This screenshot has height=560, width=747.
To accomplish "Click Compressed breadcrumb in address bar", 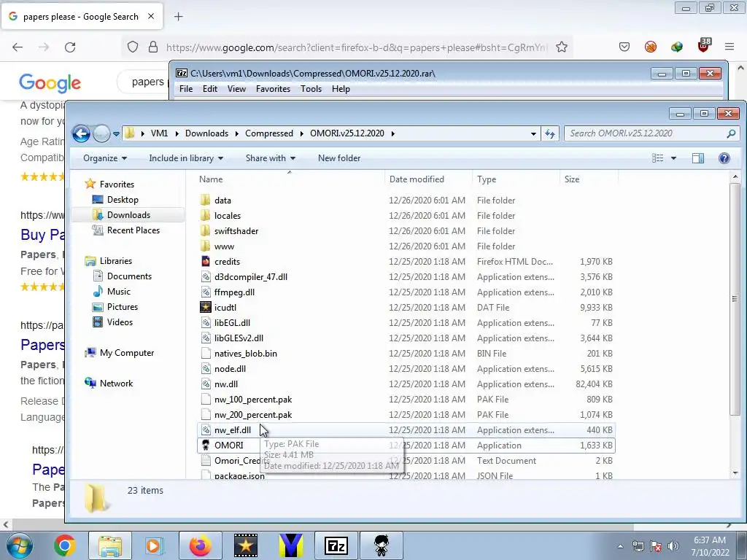I will click(x=269, y=133).
